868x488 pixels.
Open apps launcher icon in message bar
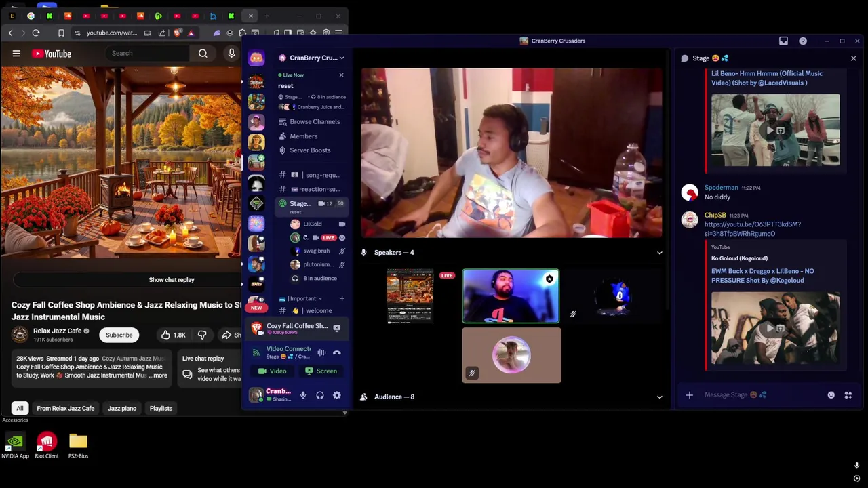[848, 394]
